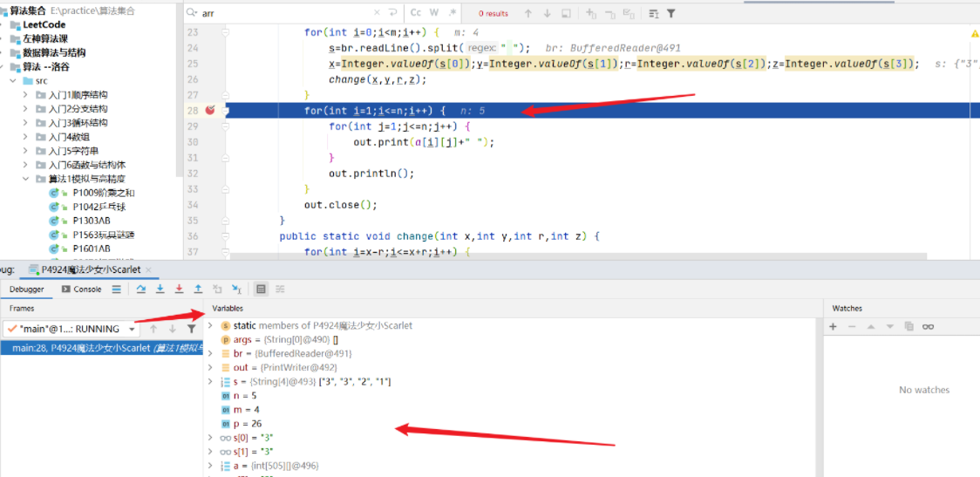Click the new line icon in search
Viewport: 980px width, 477px height.
click(392, 12)
